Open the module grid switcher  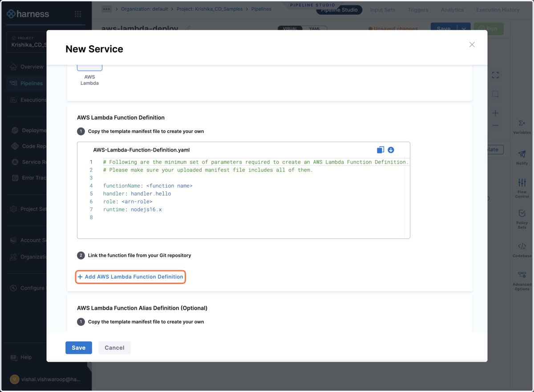point(78,14)
